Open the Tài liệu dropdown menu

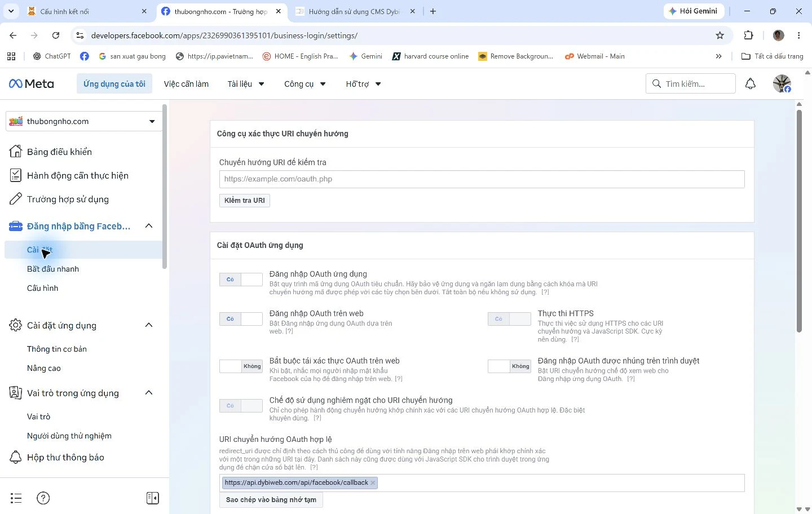[x=246, y=84]
